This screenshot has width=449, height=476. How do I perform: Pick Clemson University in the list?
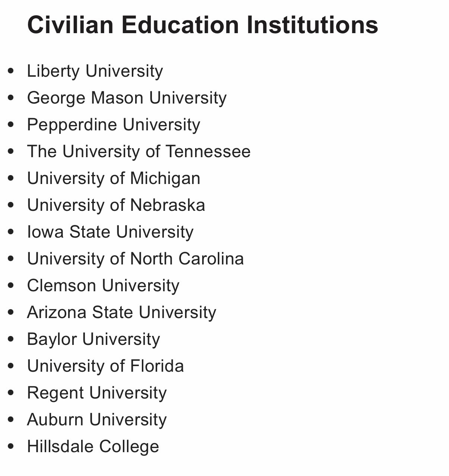(103, 286)
